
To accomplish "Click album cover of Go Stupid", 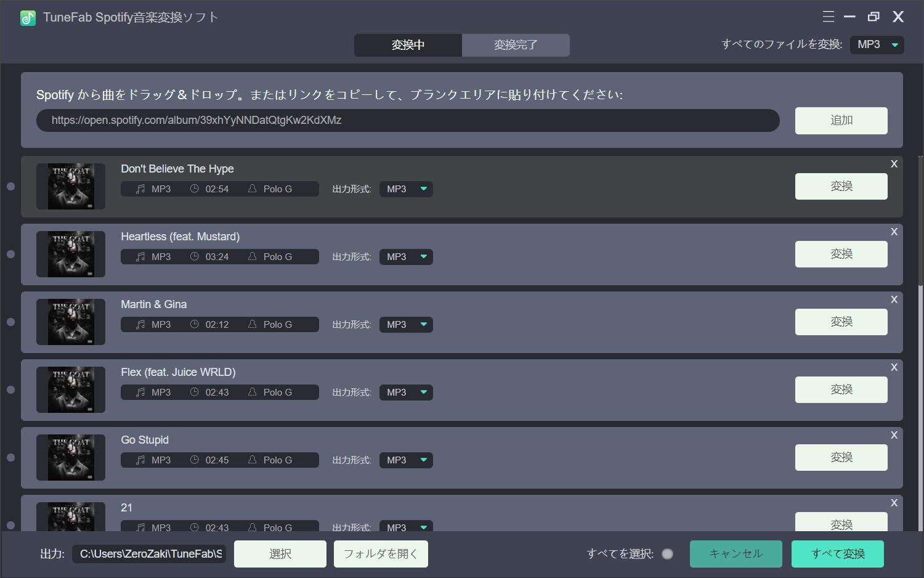I will [x=71, y=457].
